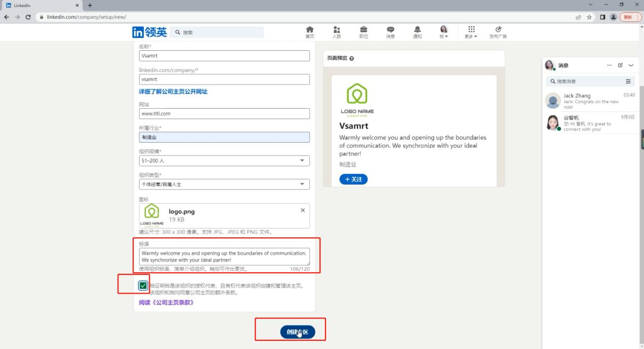Screen dimensions: 644x349
Task: Collapse the messaging panel with chevron
Action: point(631,66)
